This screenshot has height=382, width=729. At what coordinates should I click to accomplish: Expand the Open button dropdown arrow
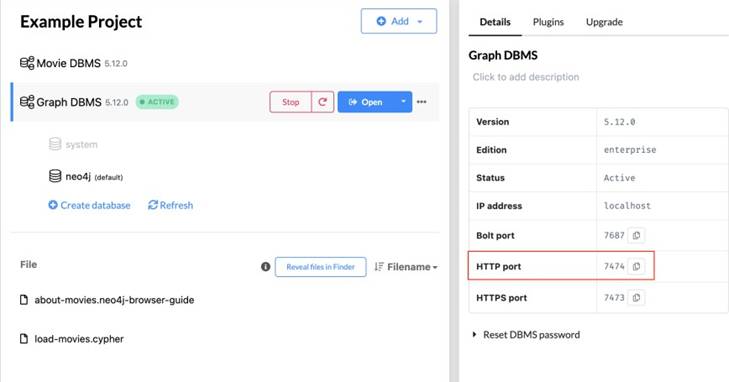tap(403, 102)
